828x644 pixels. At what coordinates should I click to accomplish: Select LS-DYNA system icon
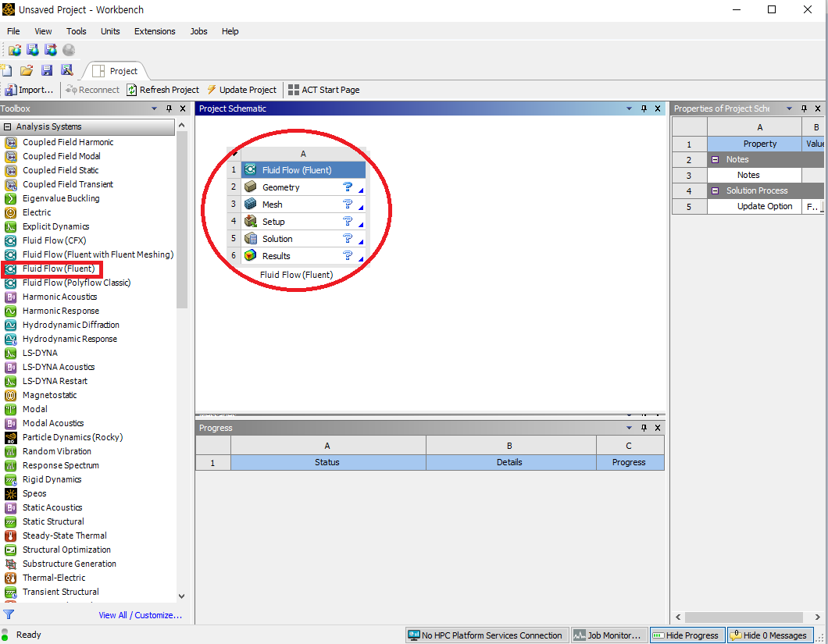click(11, 353)
